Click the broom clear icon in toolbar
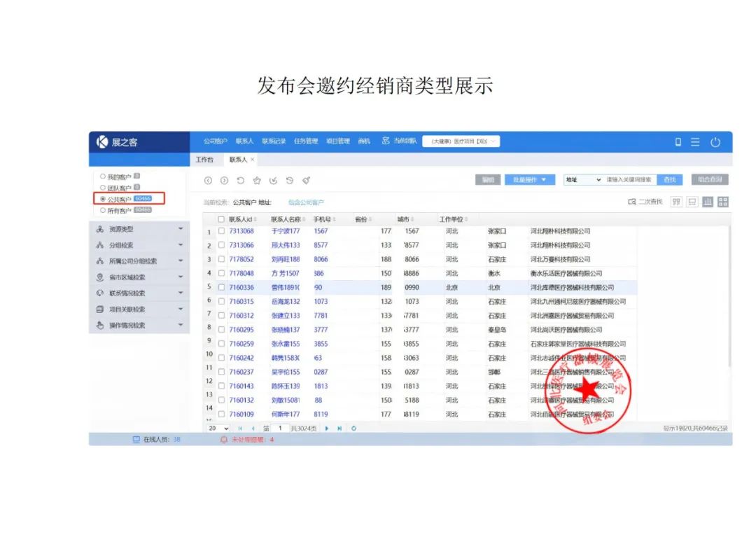Image resolution: width=756 pixels, height=535 pixels. [x=306, y=180]
